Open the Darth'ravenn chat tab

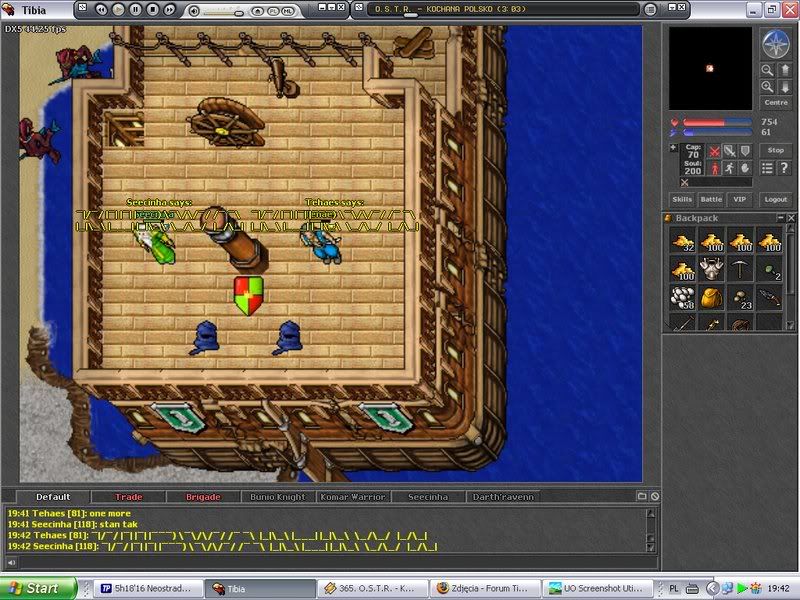pos(503,497)
